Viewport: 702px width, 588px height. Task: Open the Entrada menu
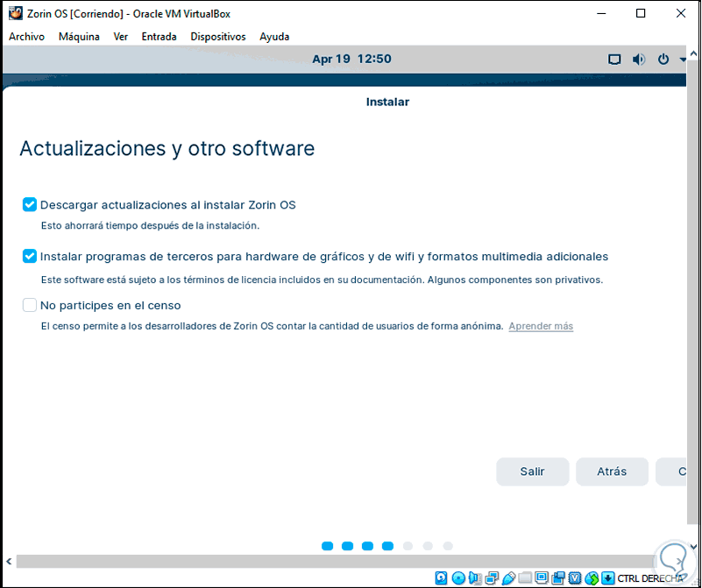click(159, 37)
